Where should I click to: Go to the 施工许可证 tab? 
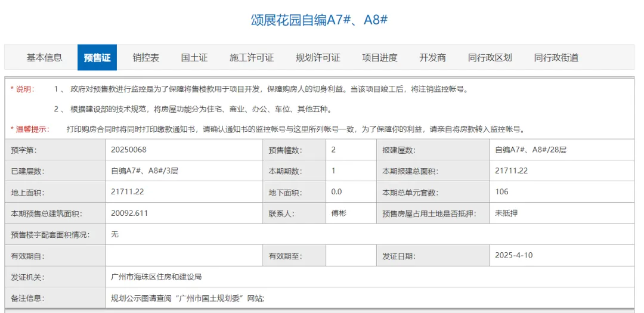click(252, 57)
